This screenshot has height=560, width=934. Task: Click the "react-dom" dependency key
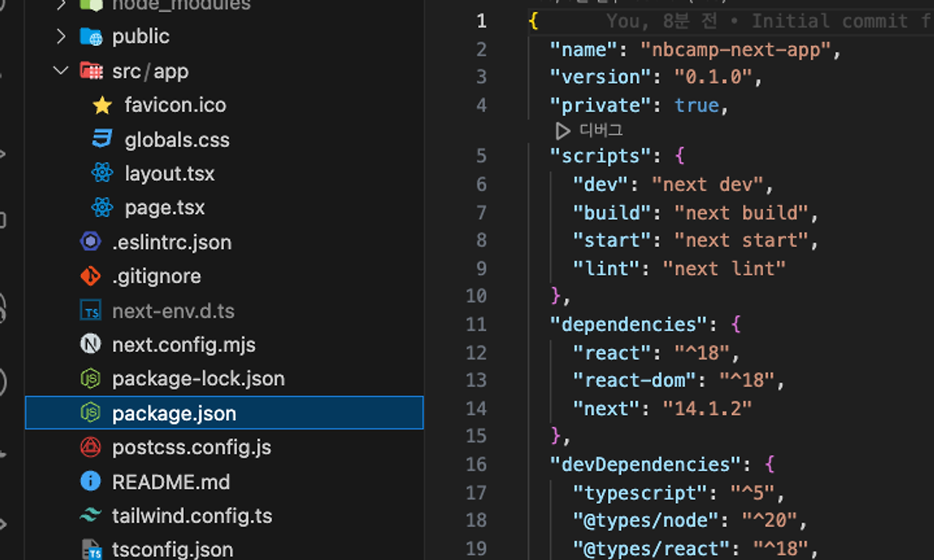point(634,380)
